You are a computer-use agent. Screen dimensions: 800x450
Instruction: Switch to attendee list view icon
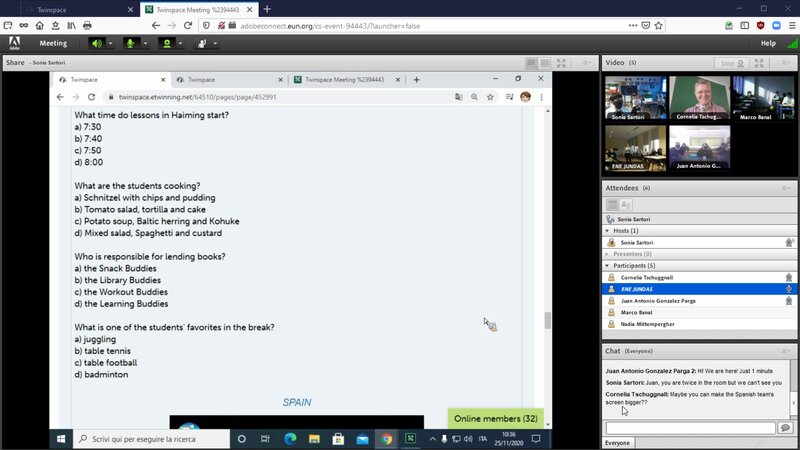tap(612, 205)
